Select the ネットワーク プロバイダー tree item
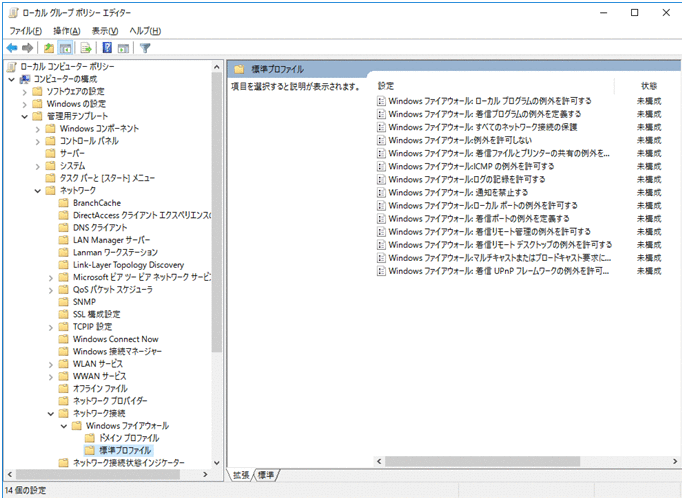This screenshot has height=503, width=685. tap(110, 401)
